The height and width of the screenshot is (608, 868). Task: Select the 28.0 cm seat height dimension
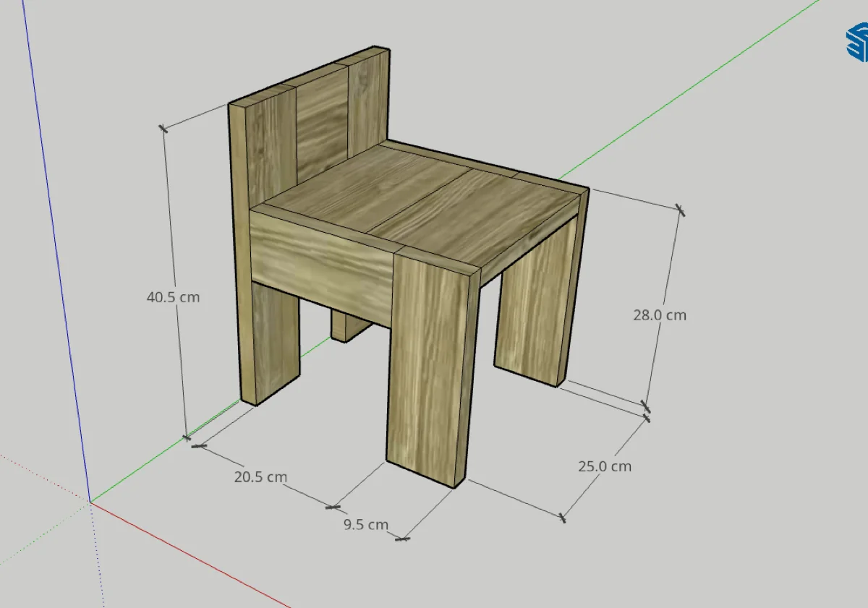(660, 315)
